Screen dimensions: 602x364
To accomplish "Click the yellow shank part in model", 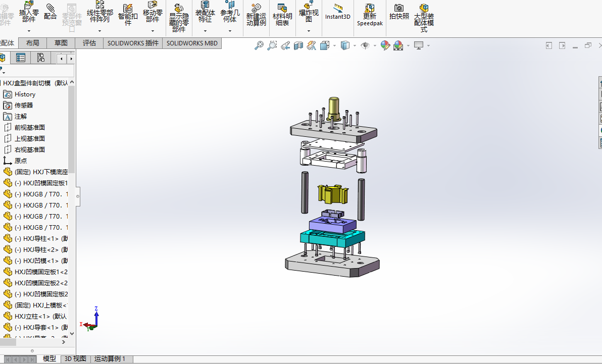I will point(334,109).
